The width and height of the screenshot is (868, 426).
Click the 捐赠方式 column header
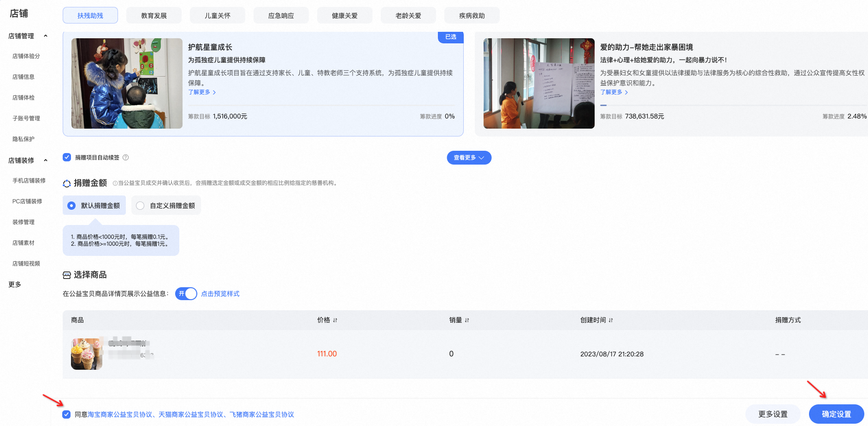pos(788,320)
